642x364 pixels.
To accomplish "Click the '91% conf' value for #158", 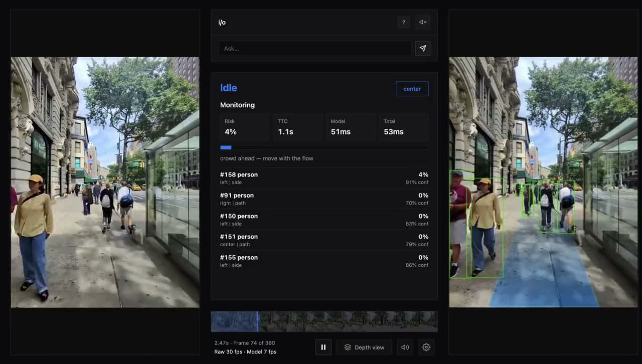I will pyautogui.click(x=417, y=183).
